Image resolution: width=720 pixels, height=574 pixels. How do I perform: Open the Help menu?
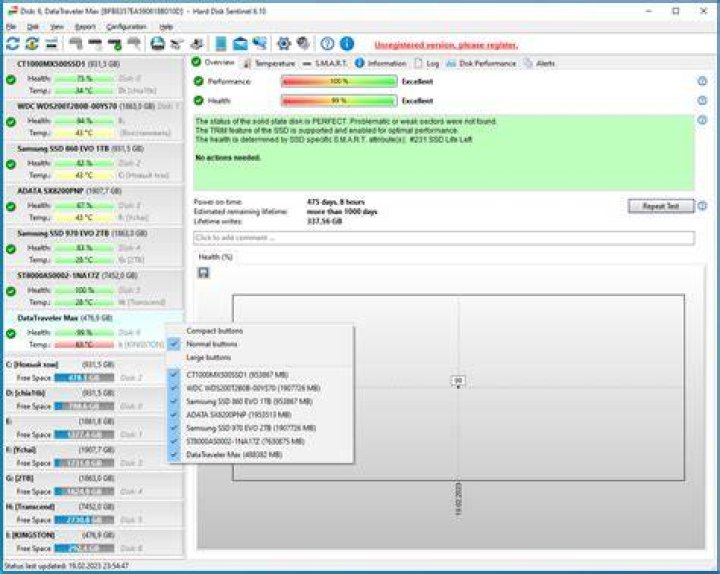click(x=166, y=27)
